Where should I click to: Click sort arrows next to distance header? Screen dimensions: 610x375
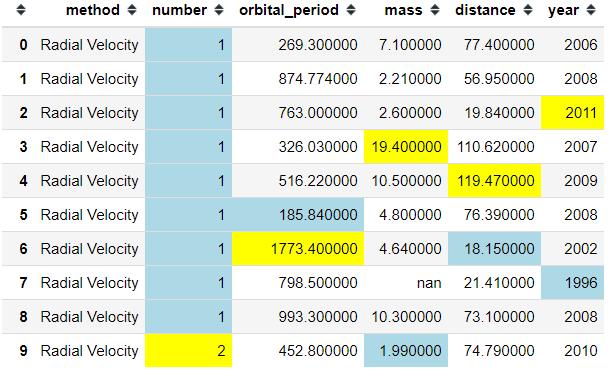pos(528,10)
